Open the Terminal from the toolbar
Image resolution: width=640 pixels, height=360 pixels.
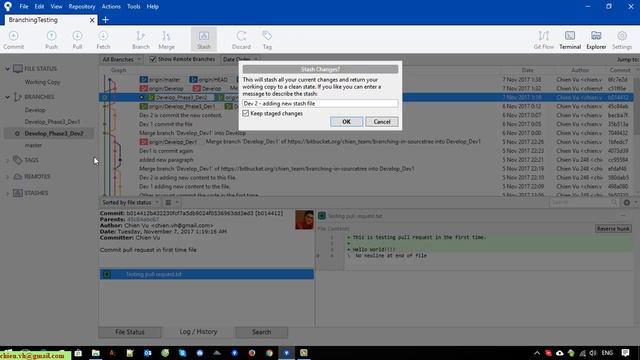point(570,40)
